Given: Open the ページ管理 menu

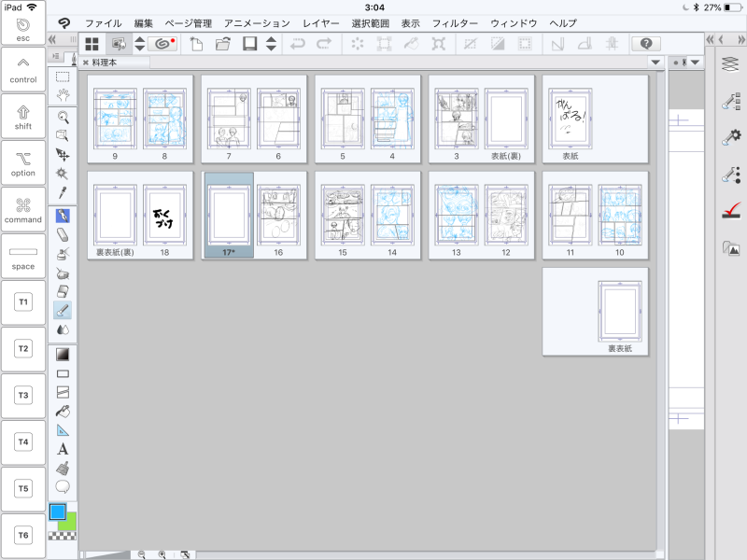Looking at the screenshot, I should coord(189,23).
